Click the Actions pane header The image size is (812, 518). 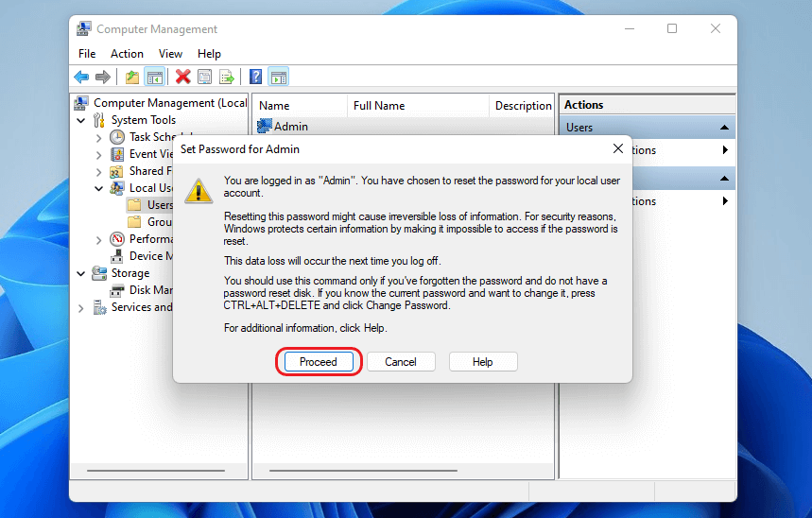click(x=647, y=105)
